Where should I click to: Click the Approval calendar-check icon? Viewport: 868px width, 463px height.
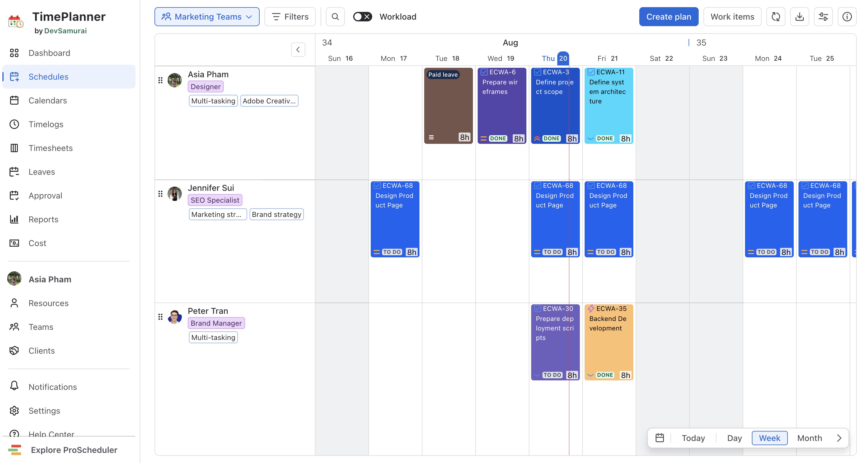14,196
